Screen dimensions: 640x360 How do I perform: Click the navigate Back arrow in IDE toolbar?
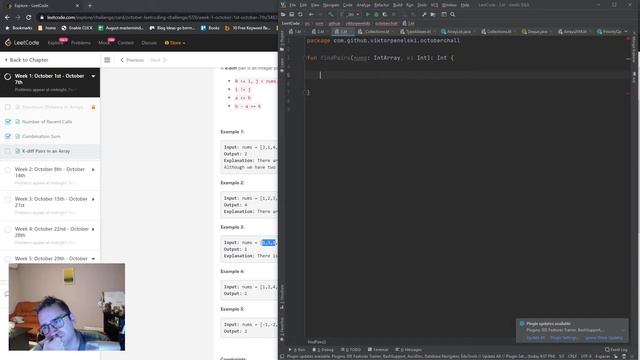click(311, 14)
